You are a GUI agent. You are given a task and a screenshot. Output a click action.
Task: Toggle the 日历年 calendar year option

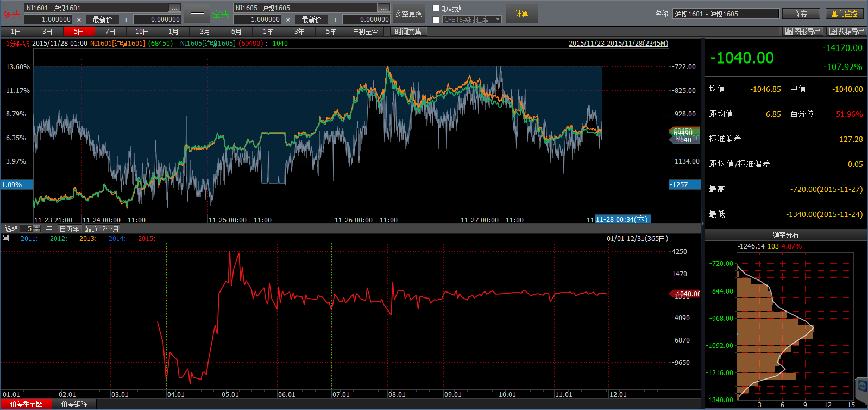[x=69, y=229]
